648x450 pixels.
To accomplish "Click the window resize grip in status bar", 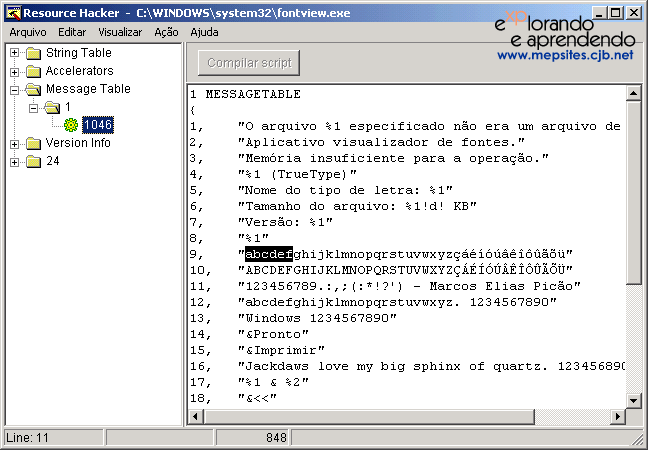I will 636,438.
